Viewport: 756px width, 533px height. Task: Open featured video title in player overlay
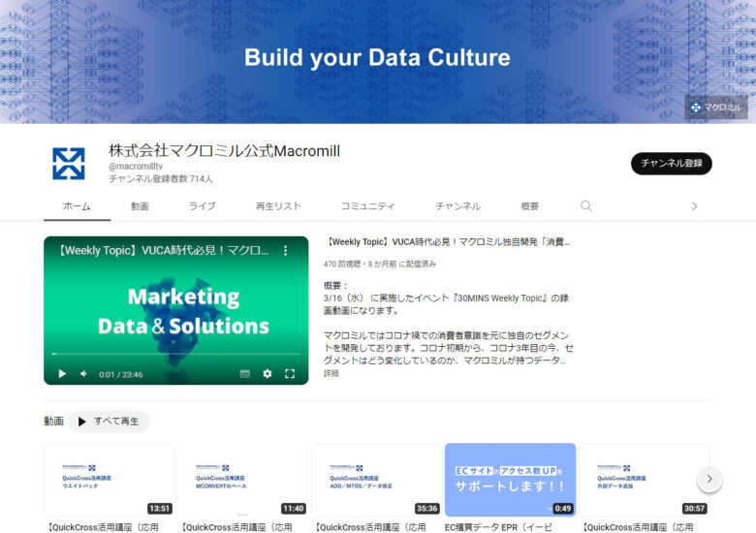coord(163,251)
